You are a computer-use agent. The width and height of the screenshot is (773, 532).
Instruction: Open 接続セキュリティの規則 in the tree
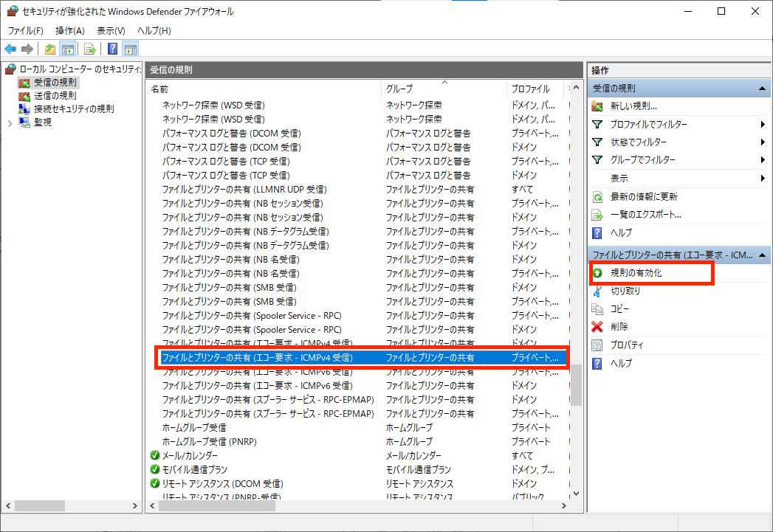pos(73,109)
